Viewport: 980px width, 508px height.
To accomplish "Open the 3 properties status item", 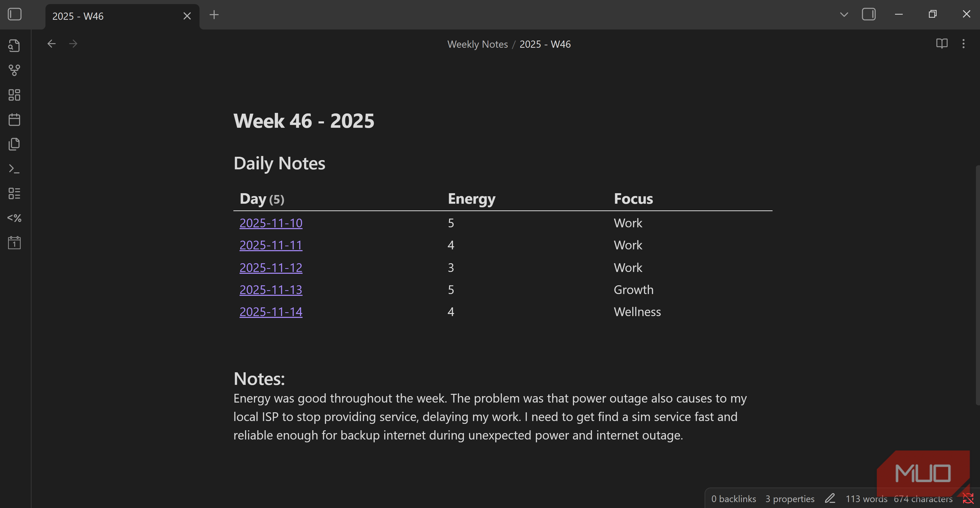I will tap(790, 499).
